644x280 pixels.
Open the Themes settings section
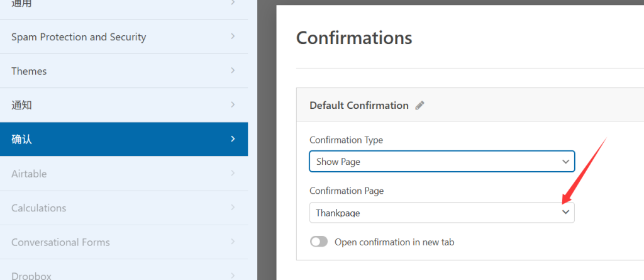coord(29,71)
